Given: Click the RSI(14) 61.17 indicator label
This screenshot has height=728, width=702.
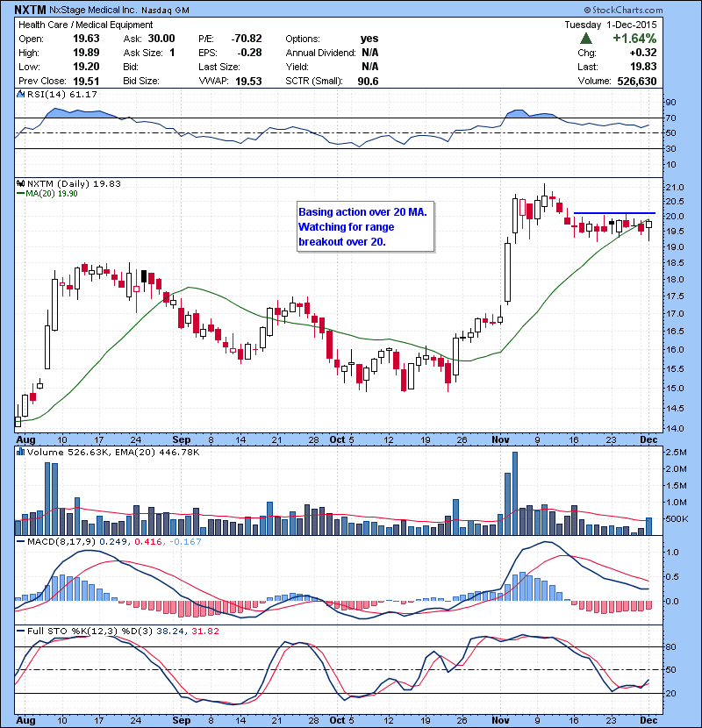Looking at the screenshot, I should coord(62,94).
